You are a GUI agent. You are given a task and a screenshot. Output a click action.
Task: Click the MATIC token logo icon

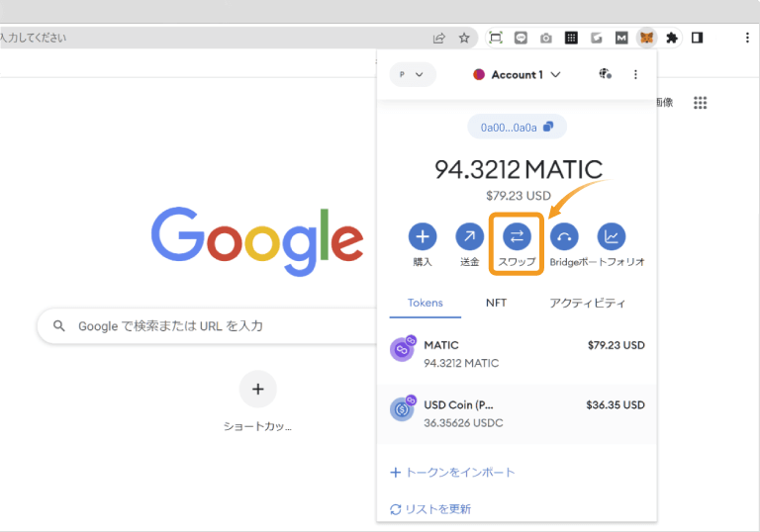(x=402, y=349)
